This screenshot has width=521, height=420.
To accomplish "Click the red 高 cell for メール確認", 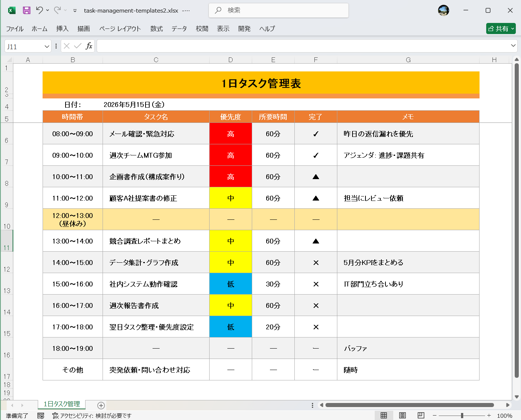I will (x=231, y=134).
